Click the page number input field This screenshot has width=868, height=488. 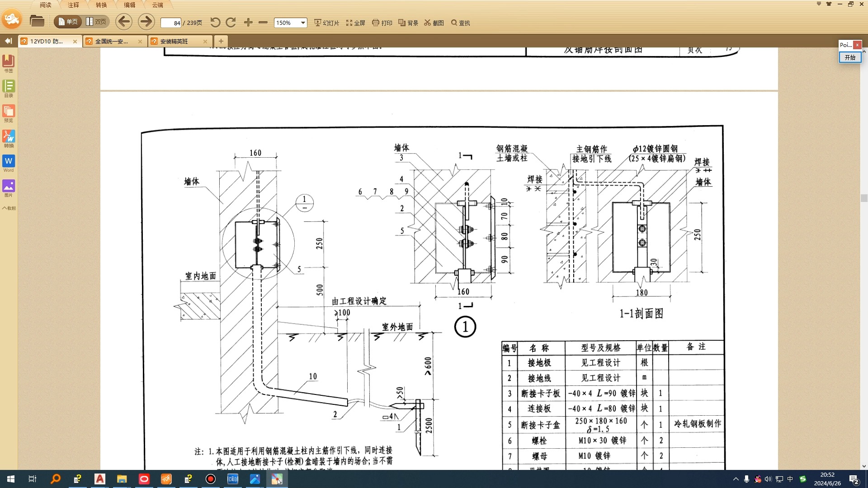tap(171, 23)
